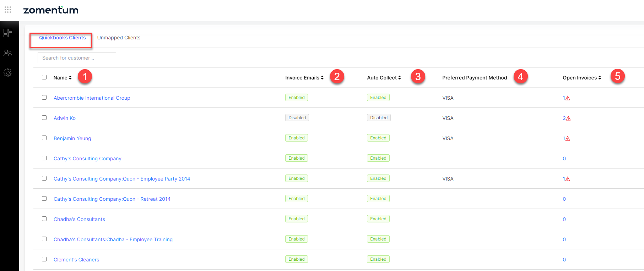This screenshot has width=644, height=271.
Task: Open the open invoices count for Adwin Ko
Action: pyautogui.click(x=564, y=118)
